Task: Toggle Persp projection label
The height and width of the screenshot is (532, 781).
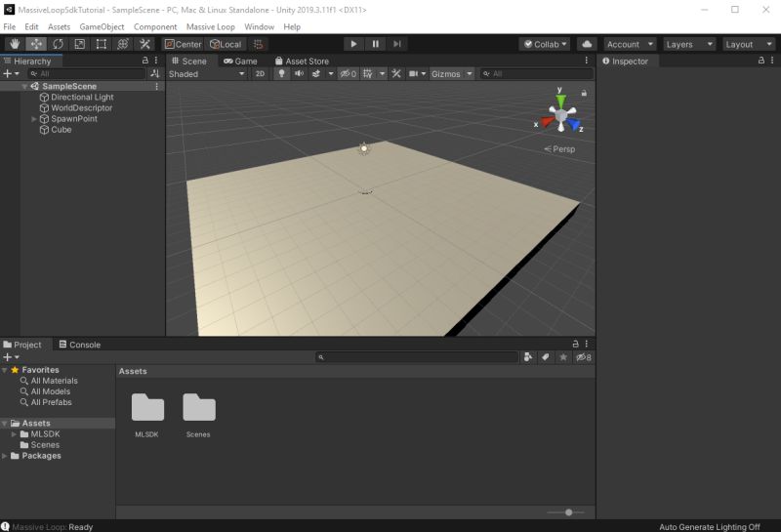Action: pyautogui.click(x=559, y=149)
